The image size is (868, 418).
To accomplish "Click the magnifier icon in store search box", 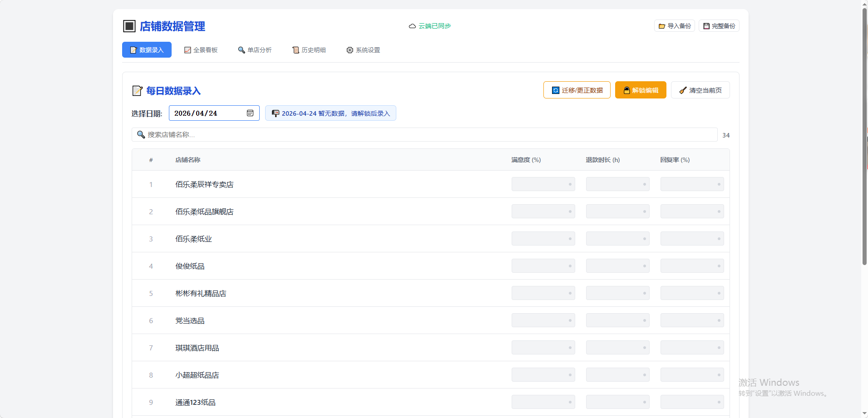I will 141,135.
